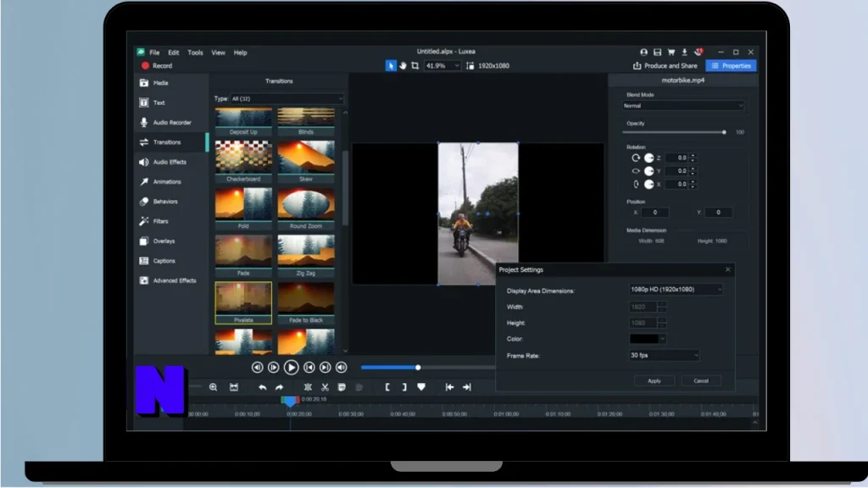Undo the last action
This screenshot has height=488, width=868.
click(263, 387)
